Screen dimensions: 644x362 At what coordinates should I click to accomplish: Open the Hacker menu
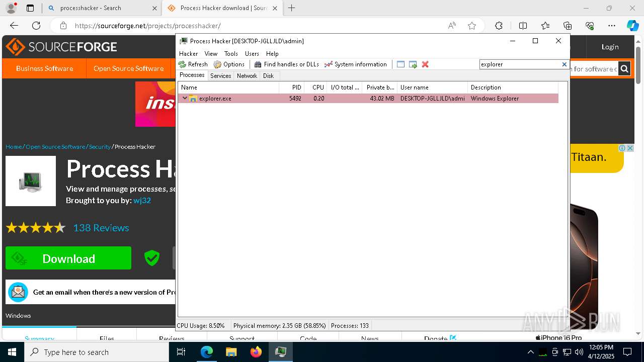point(189,54)
